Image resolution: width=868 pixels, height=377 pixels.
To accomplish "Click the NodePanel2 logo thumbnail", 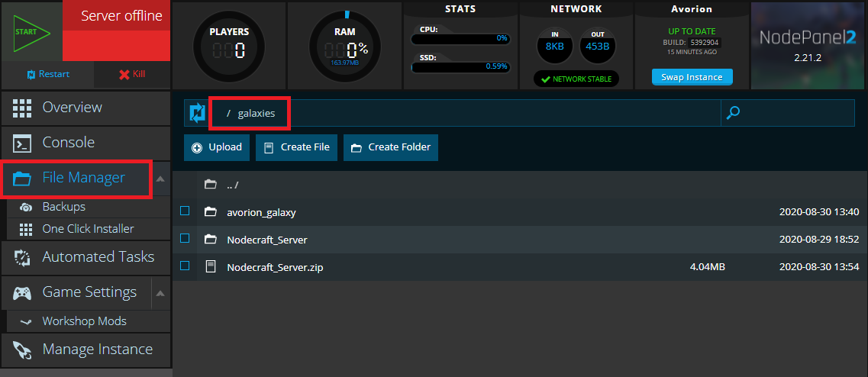I will point(808,45).
